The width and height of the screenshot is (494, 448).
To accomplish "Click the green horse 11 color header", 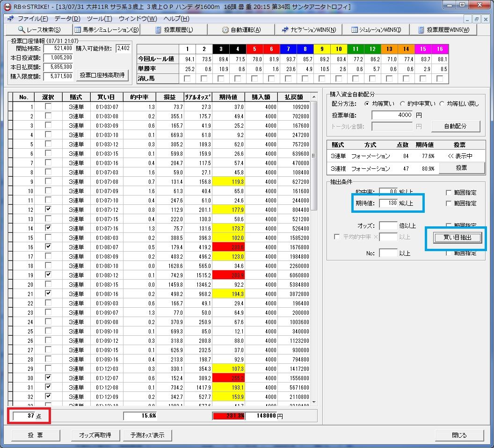I will (356, 49).
